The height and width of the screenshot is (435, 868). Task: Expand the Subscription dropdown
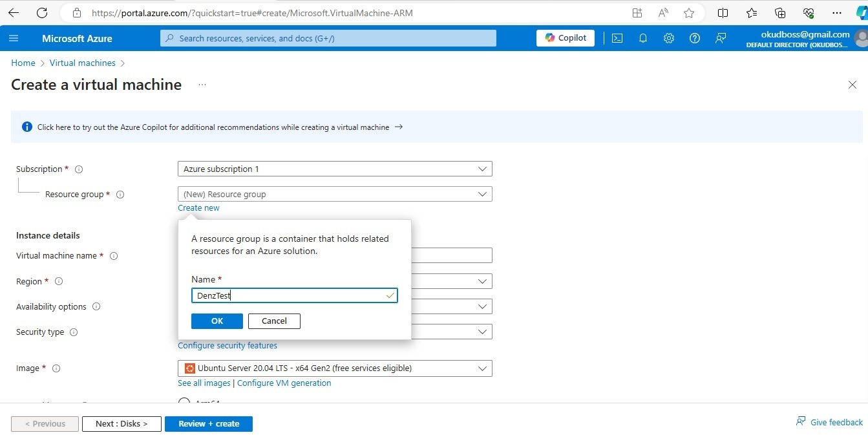[335, 169]
